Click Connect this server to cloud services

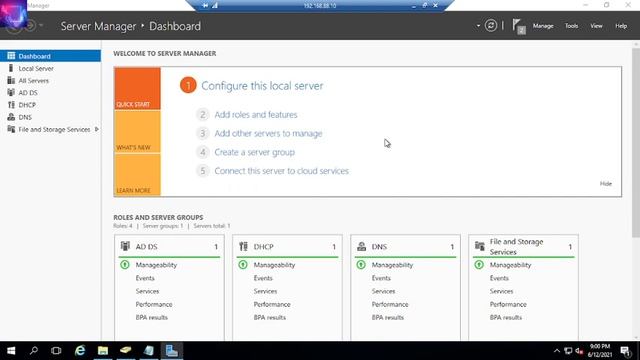[282, 171]
